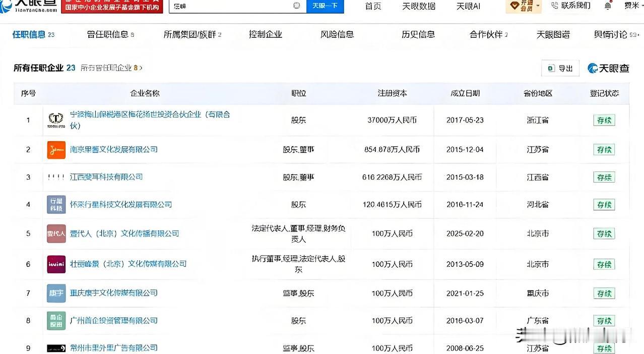The image size is (644, 354).
Task: Open 江西斐耳科技有限公司 link
Action: (106, 177)
